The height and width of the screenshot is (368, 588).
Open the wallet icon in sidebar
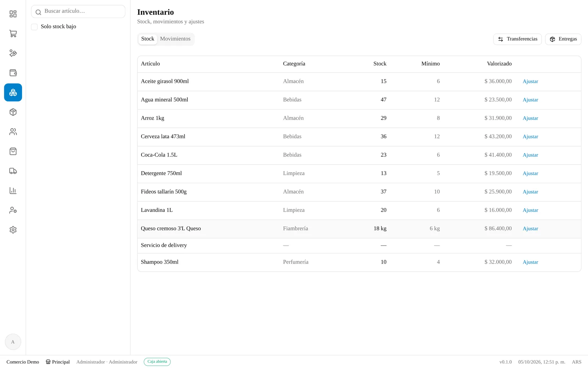(13, 73)
